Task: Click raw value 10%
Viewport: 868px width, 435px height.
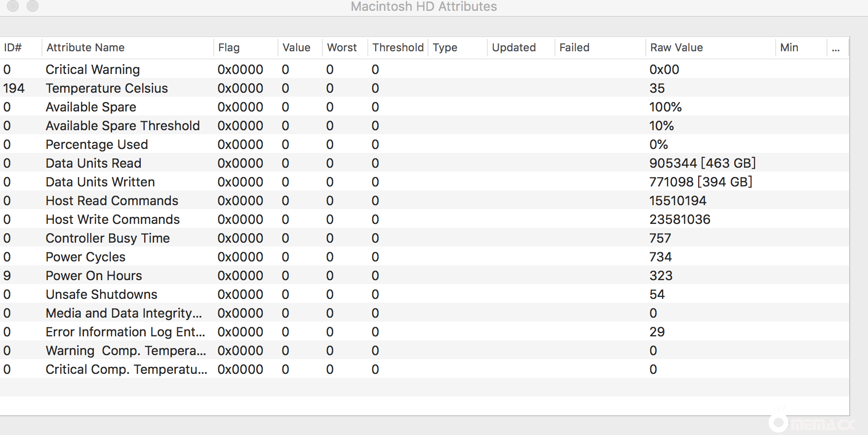Action: point(662,126)
